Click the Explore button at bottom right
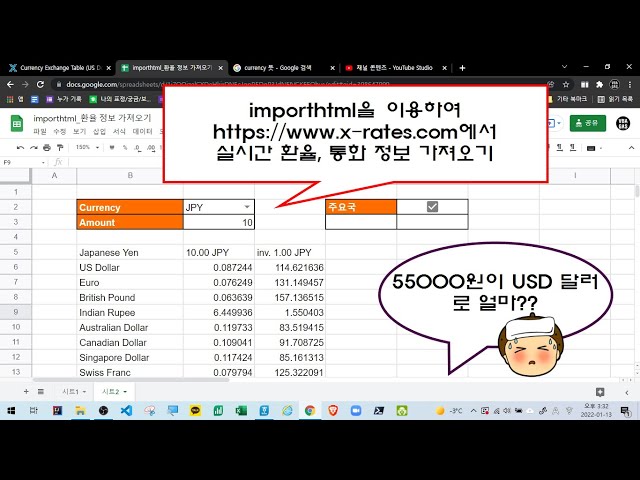 point(600,392)
